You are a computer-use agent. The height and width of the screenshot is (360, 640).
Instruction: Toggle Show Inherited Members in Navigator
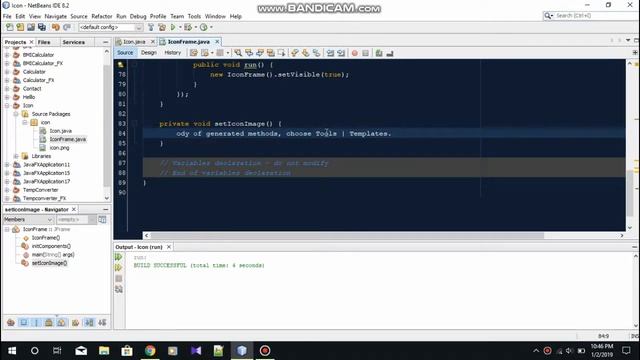click(x=11, y=322)
